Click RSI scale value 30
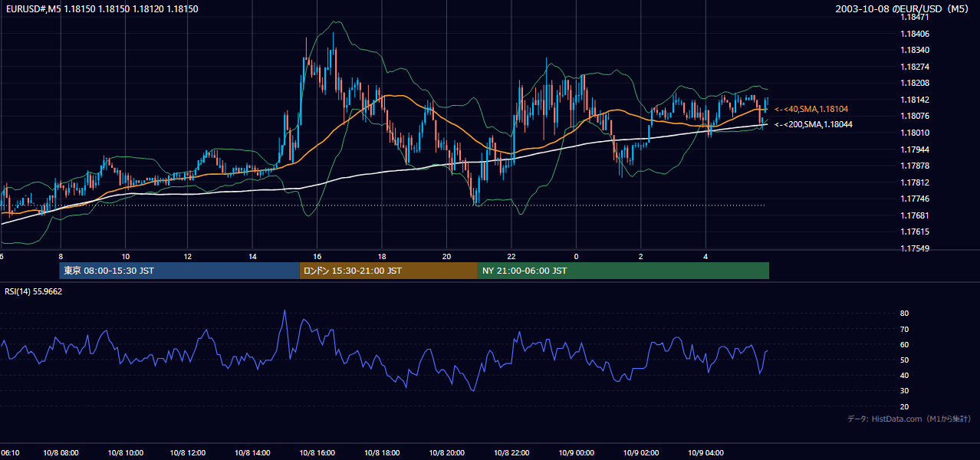The width and height of the screenshot is (980, 460). 904,391
